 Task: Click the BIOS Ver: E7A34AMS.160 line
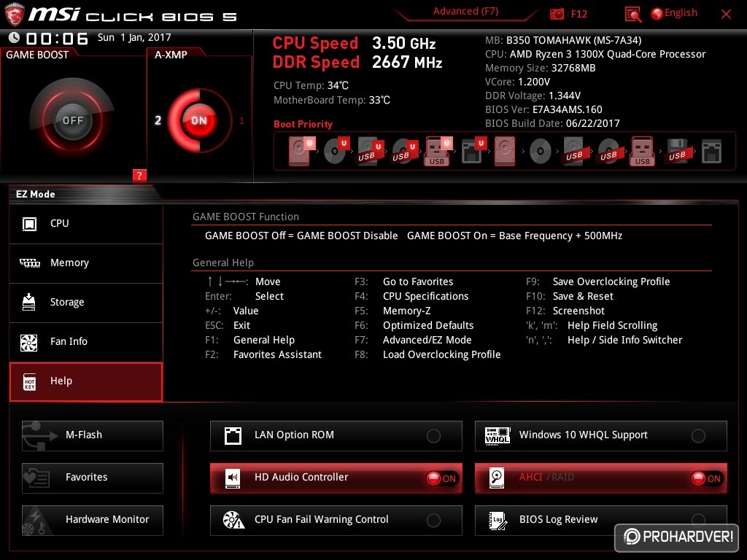click(x=543, y=109)
